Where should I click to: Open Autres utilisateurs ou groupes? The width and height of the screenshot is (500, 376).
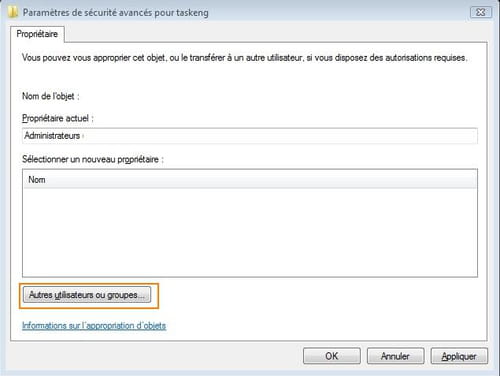click(x=87, y=295)
